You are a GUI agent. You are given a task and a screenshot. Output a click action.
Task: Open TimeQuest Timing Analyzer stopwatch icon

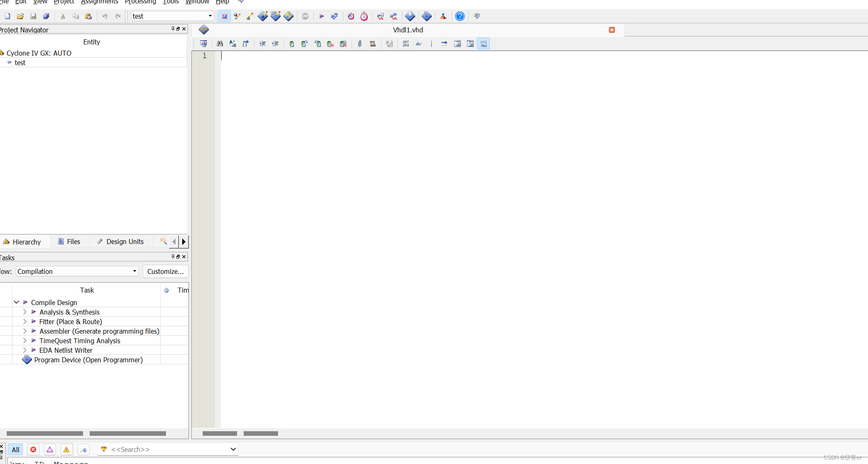click(x=364, y=16)
